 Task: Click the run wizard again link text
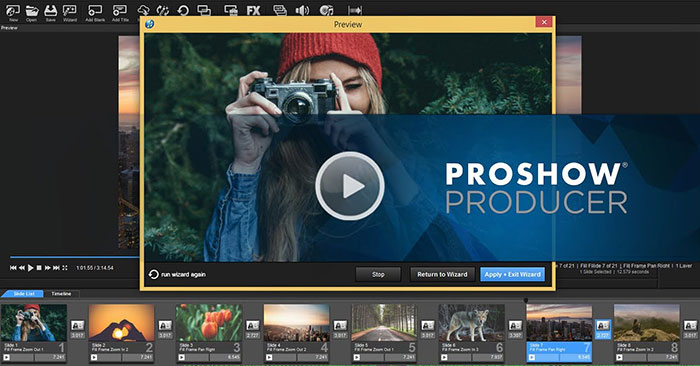coord(183,274)
